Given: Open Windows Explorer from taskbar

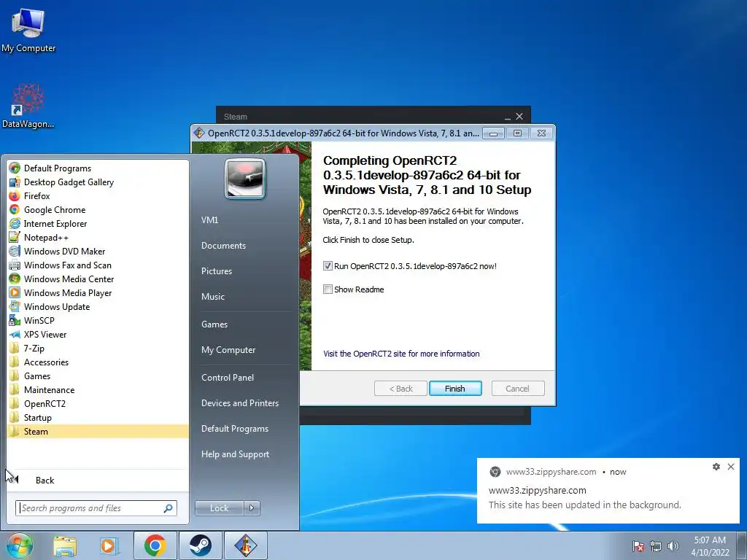Looking at the screenshot, I should point(65,545).
